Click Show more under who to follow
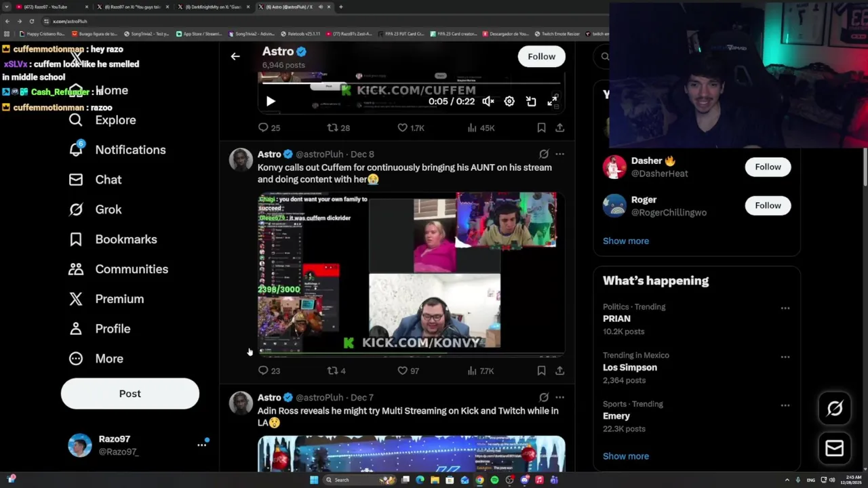This screenshot has height=488, width=868. coord(626,241)
